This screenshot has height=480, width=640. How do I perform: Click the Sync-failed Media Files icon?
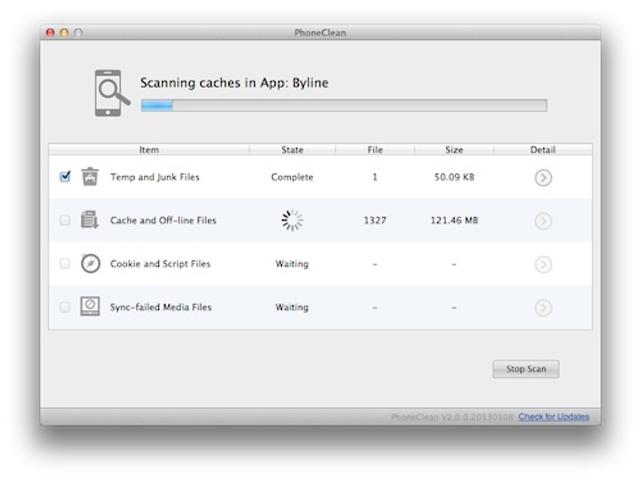click(x=90, y=307)
